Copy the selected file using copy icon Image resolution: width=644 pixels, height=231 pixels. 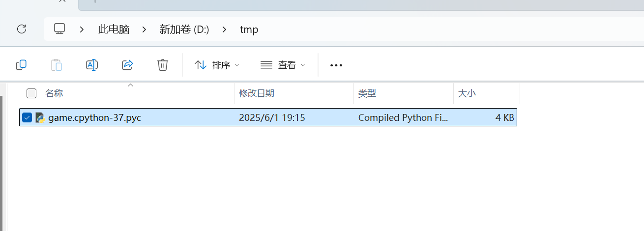tap(21, 65)
